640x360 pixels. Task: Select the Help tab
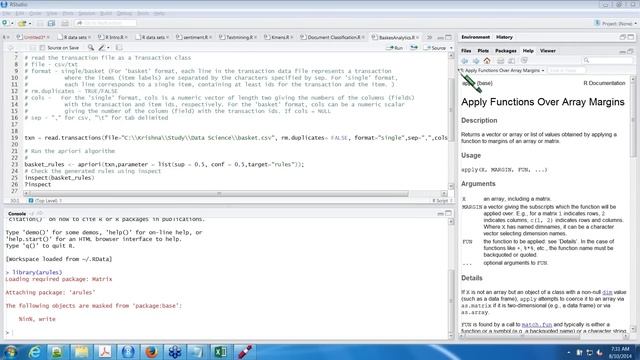pyautogui.click(x=528, y=51)
